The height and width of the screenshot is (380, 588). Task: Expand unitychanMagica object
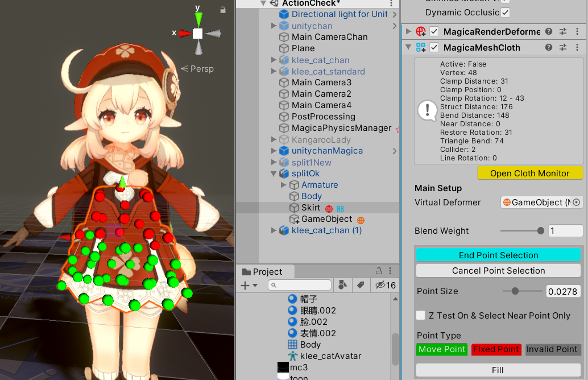tap(274, 151)
